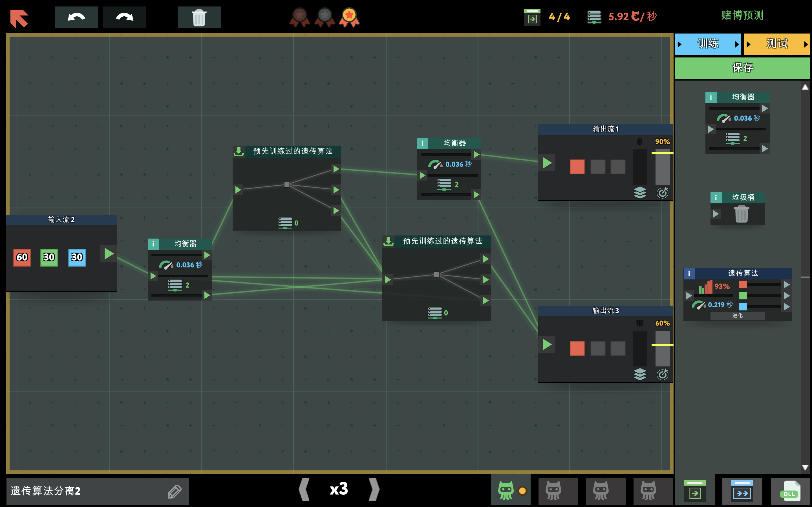This screenshot has width=812, height=507.
Task: Toggle layers icon in 输出流 3
Action: pos(640,374)
